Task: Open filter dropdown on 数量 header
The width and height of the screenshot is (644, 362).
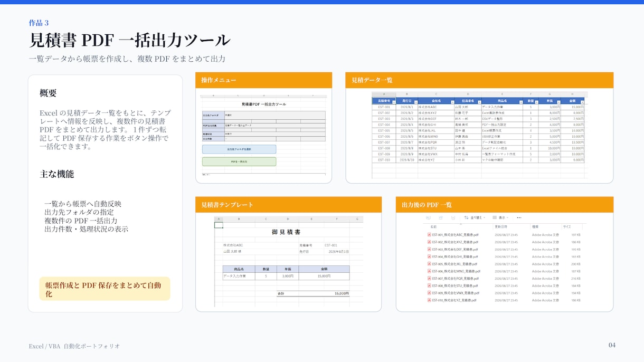Action: point(537,102)
